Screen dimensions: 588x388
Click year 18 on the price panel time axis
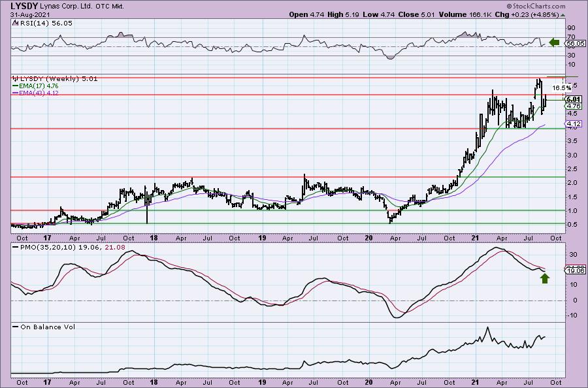(154, 238)
